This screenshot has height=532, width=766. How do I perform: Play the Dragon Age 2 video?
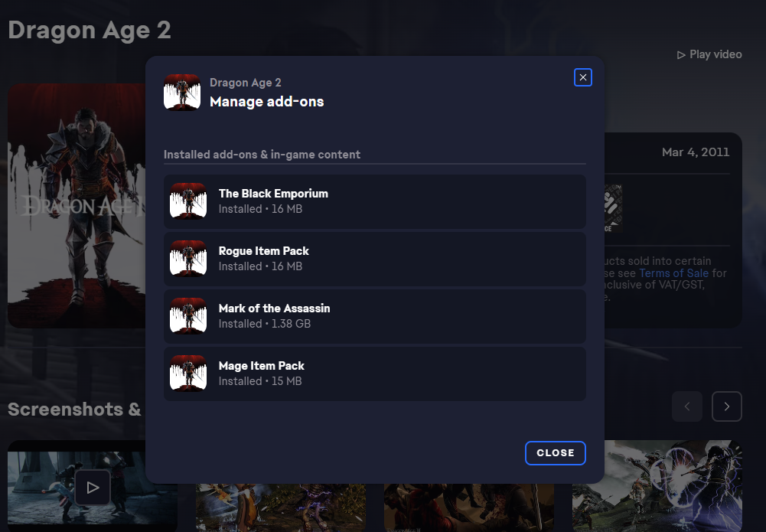tap(709, 54)
